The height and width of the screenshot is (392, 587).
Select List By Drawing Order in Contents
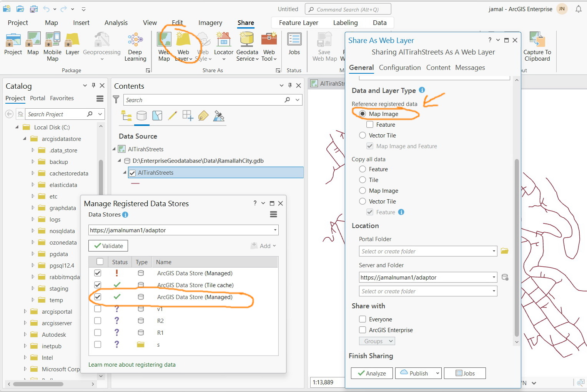pyautogui.click(x=126, y=116)
